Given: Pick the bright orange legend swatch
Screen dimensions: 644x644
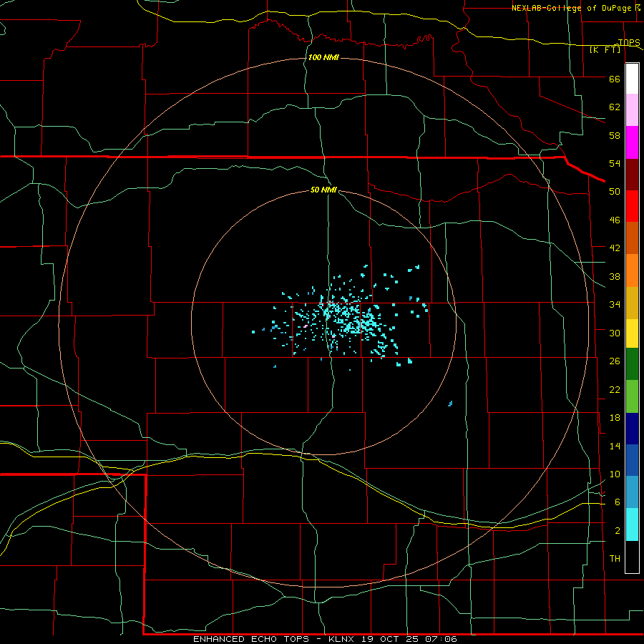Looking at the screenshot, I should (632, 270).
